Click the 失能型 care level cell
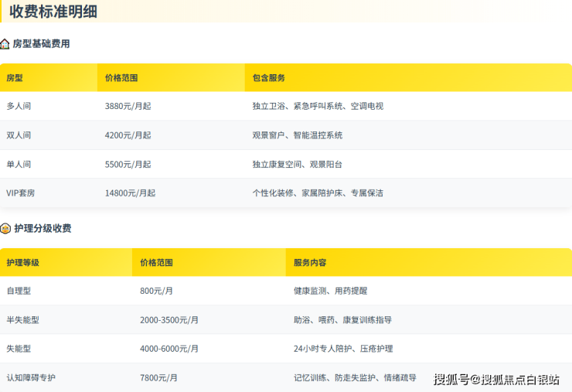 19,349
